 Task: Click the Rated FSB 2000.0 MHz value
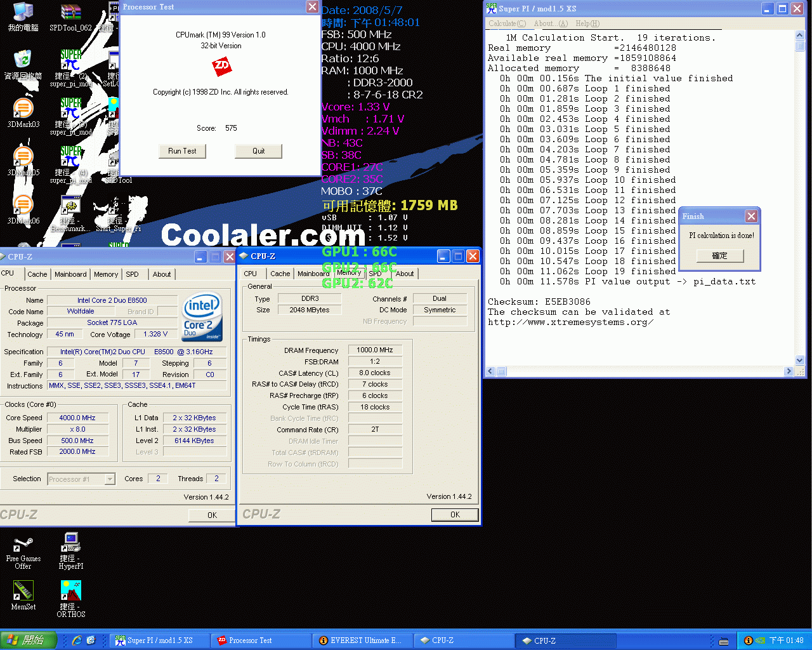coord(77,452)
